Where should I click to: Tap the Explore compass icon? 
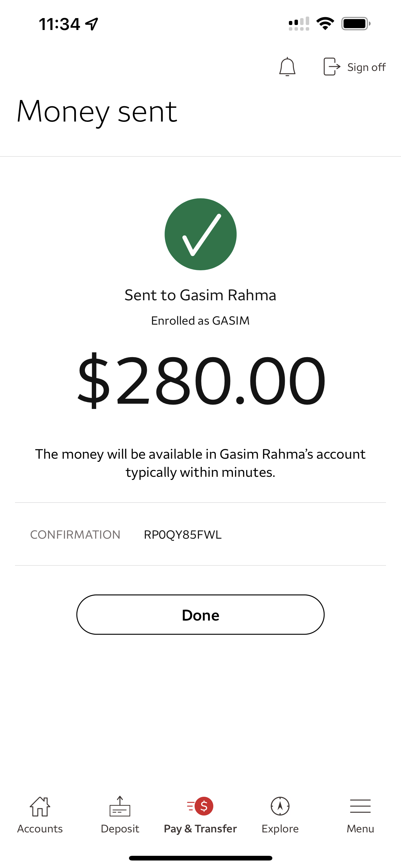pos(280,806)
